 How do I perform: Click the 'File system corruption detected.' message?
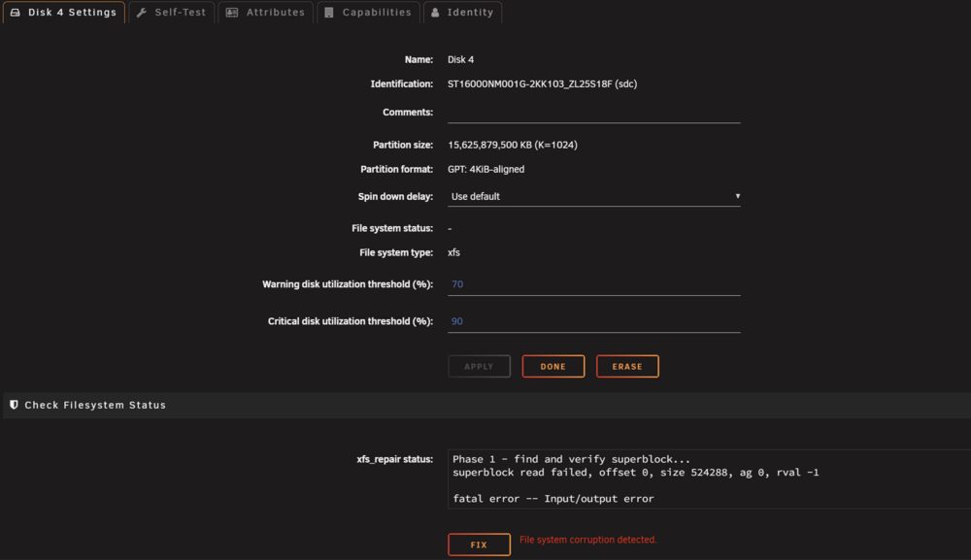(587, 540)
